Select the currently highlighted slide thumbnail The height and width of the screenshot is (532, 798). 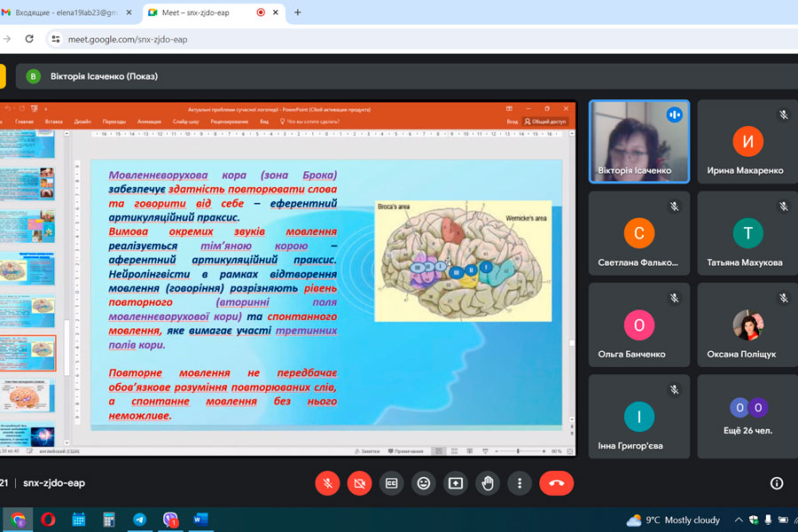28,353
